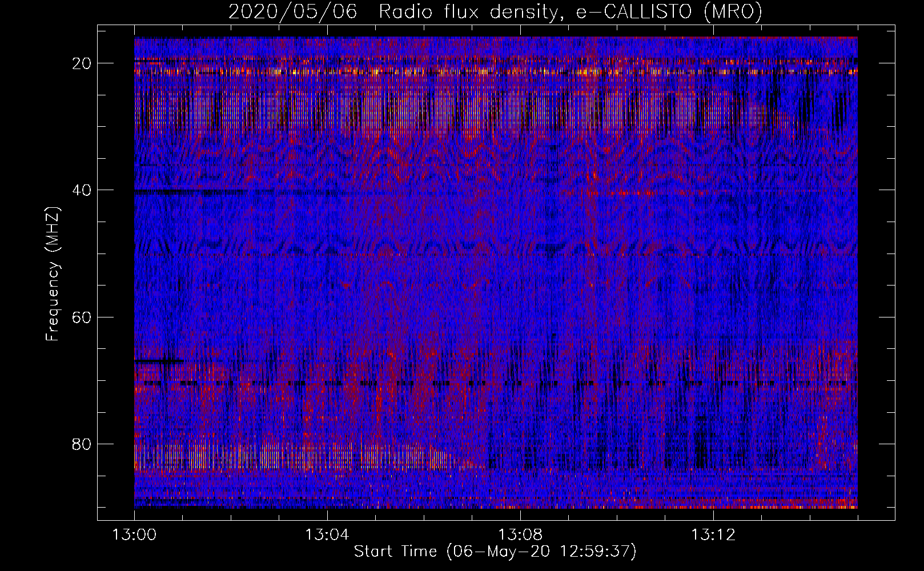Click the '80' frequency tick label

click(82, 444)
